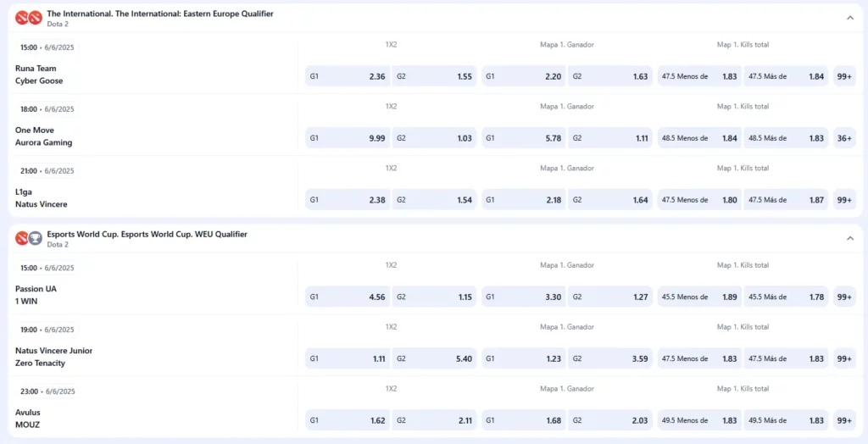Choose 48.5 Menos de at 1.84
Viewport: 868px width, 444px height.
pos(698,138)
